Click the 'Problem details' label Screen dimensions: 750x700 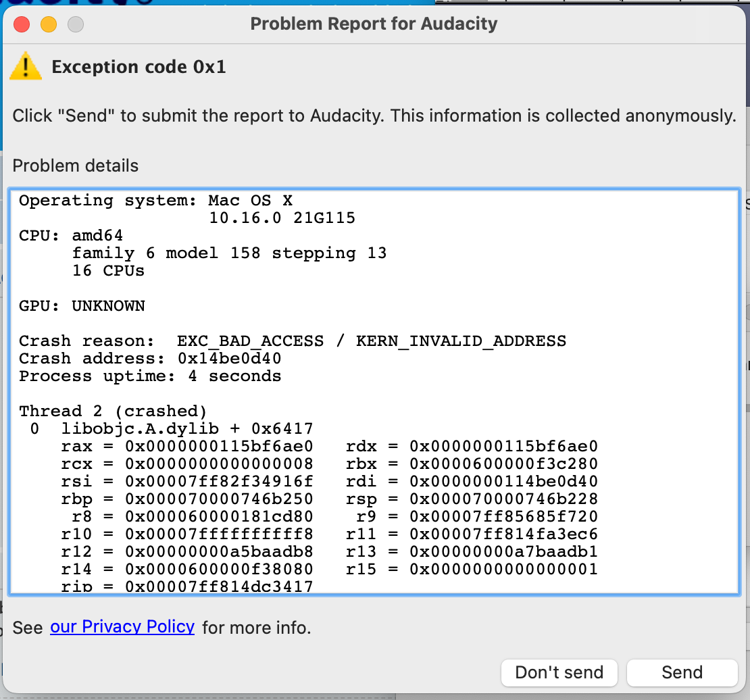76,166
